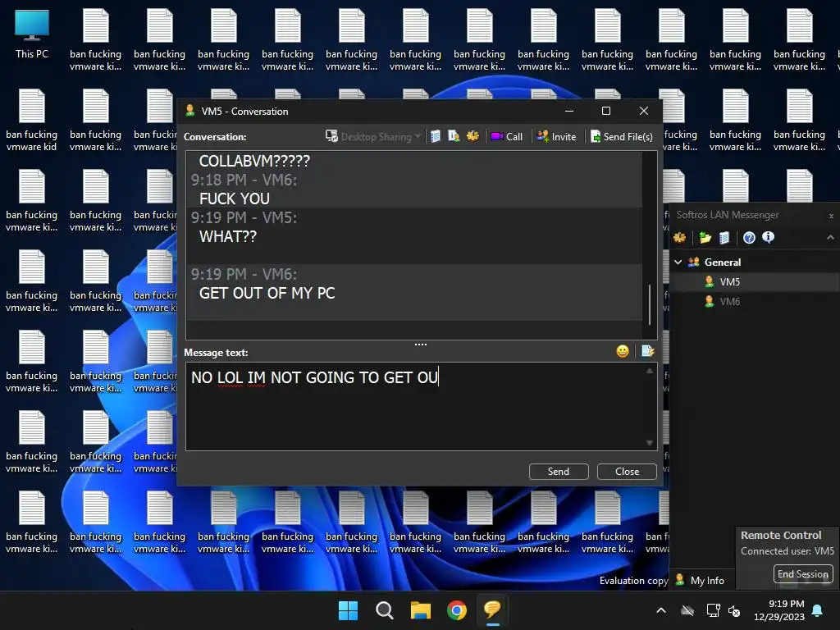Click the "9:18 PM - VM6:" timestamp

tap(244, 180)
